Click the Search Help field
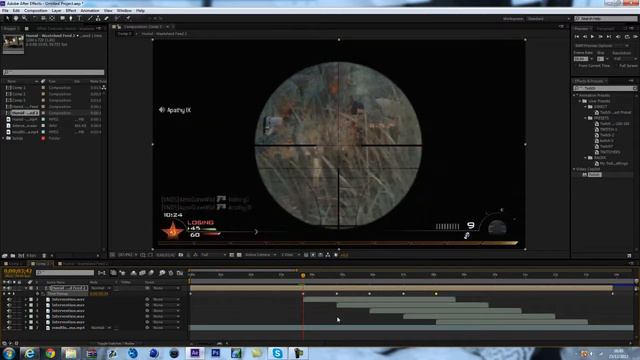The image size is (640, 360). pos(606,19)
